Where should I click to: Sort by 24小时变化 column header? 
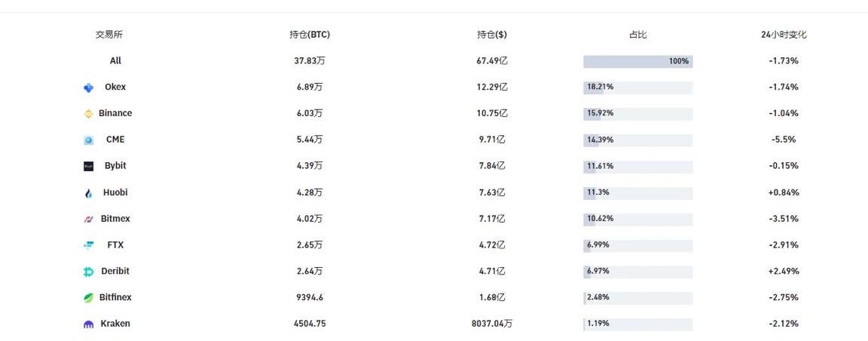click(x=784, y=35)
